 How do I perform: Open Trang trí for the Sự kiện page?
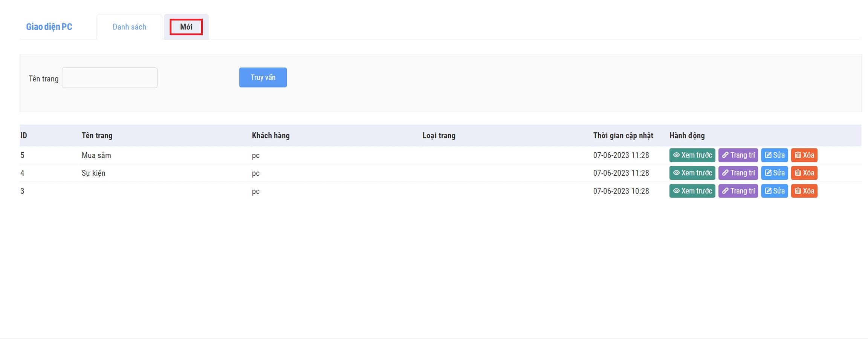click(738, 173)
